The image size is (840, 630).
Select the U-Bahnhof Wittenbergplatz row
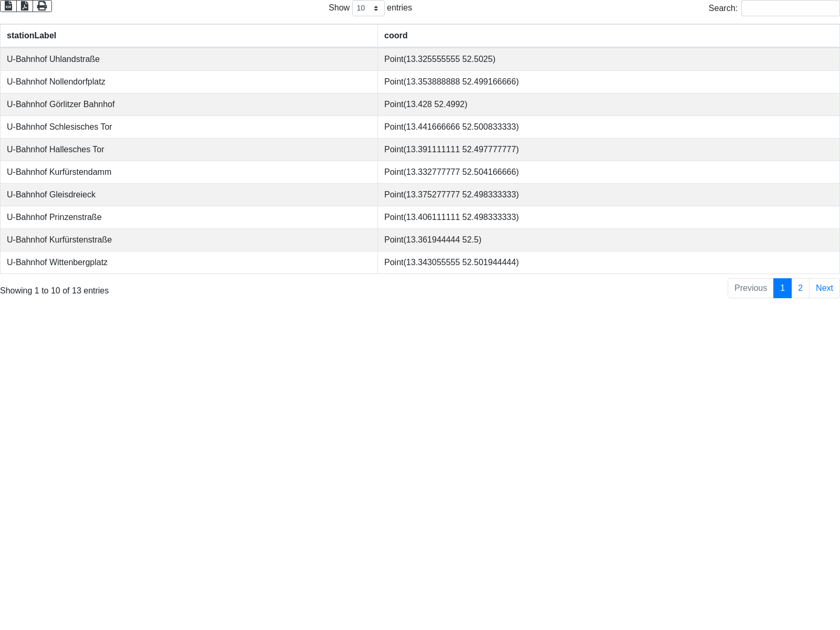click(x=57, y=262)
